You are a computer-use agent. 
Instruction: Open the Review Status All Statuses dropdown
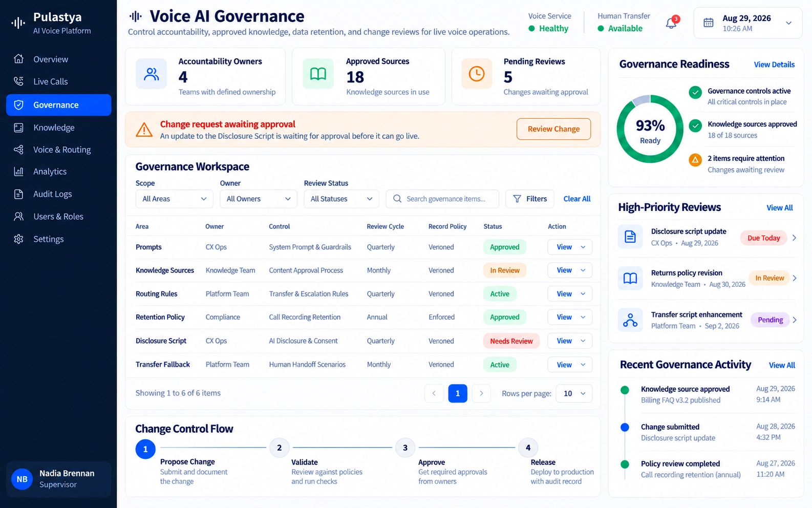341,199
